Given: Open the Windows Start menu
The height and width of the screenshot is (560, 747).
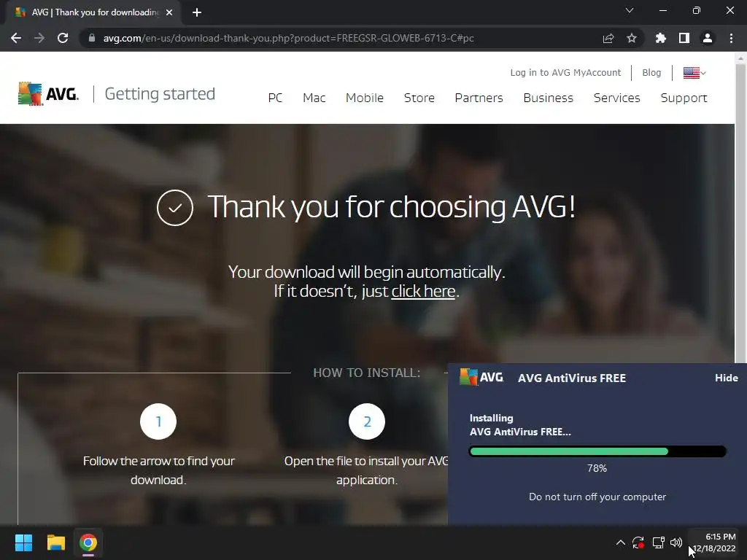Looking at the screenshot, I should 23,542.
